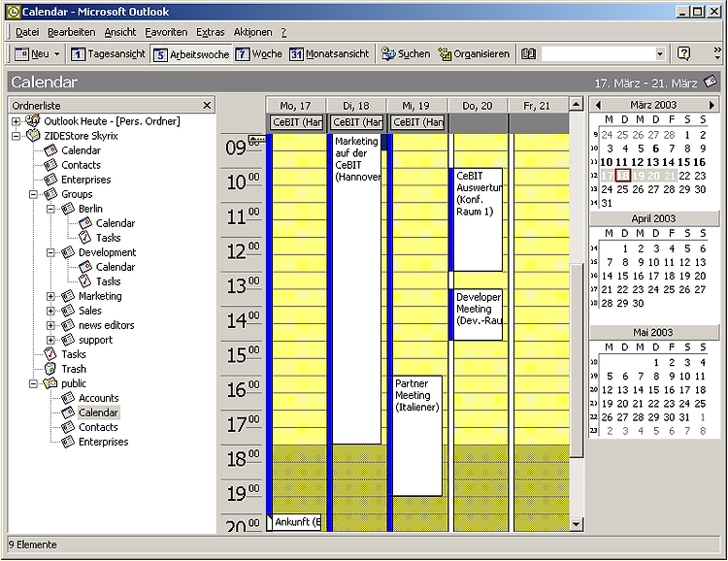Screen dimensions: 728x561
Task: Click the Outlook Heute folder icon
Action: pos(32,120)
